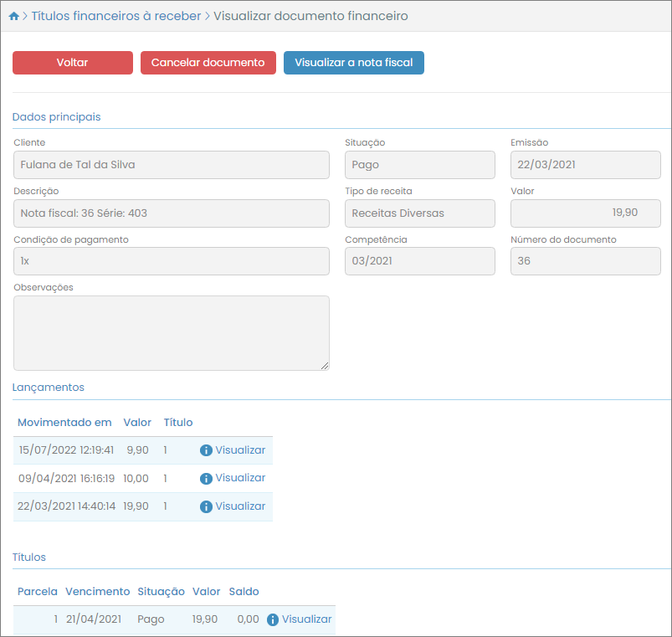
Task: Click the Competência field 03/2021
Action: pos(419,261)
